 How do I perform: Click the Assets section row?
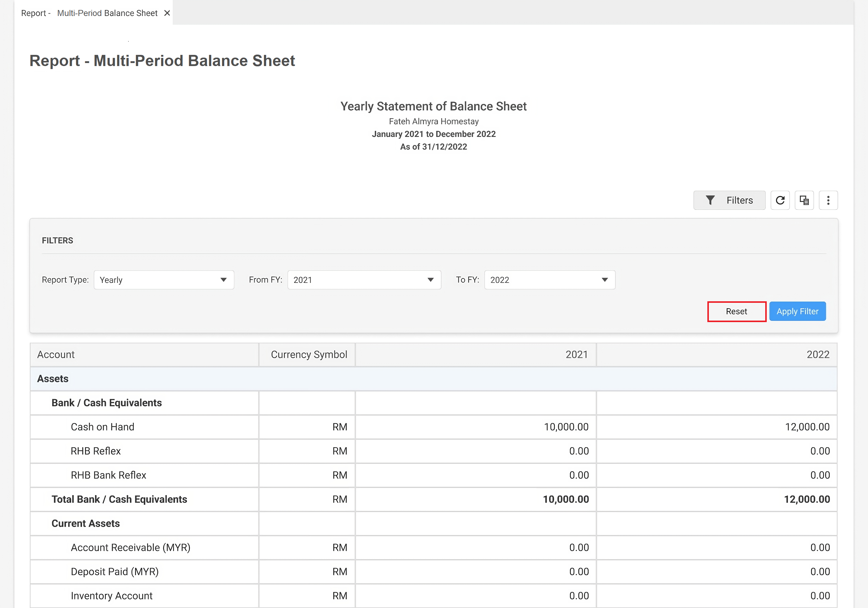pos(434,379)
